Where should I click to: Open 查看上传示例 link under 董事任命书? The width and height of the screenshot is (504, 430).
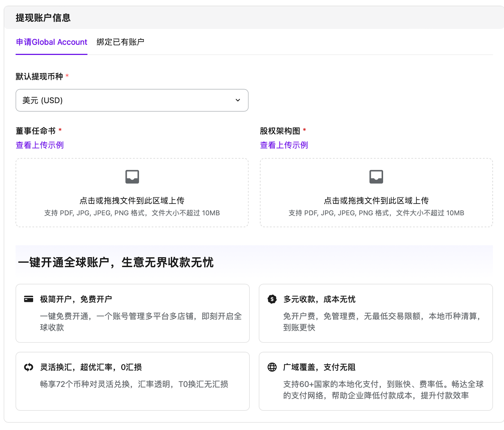[x=40, y=145]
